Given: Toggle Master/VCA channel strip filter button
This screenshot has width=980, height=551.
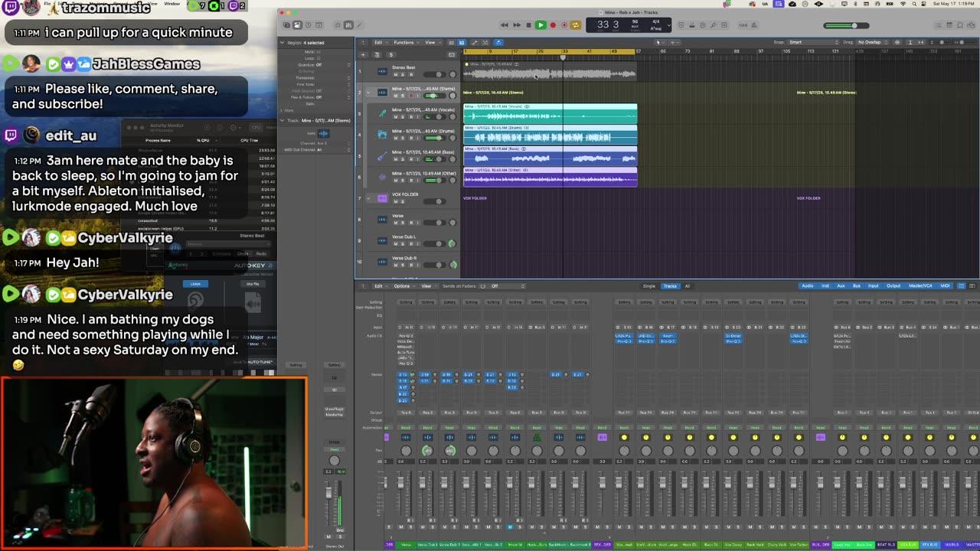Looking at the screenshot, I should point(920,286).
